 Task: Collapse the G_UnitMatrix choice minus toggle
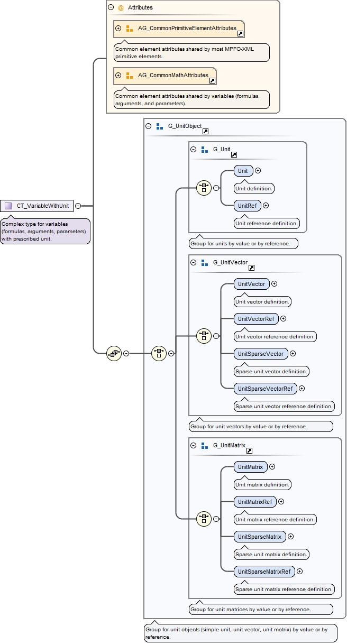(x=216, y=519)
